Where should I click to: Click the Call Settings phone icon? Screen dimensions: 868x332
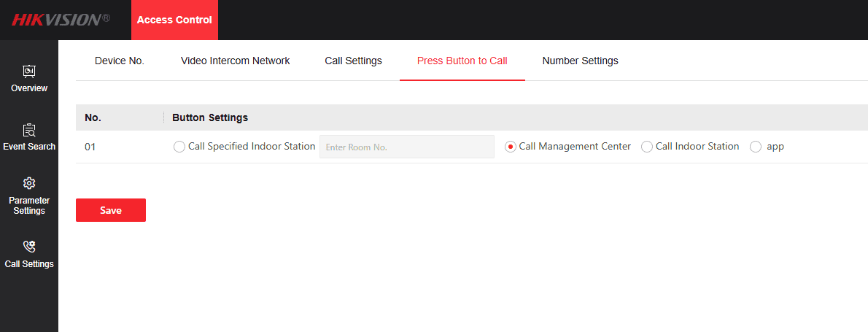tap(29, 247)
